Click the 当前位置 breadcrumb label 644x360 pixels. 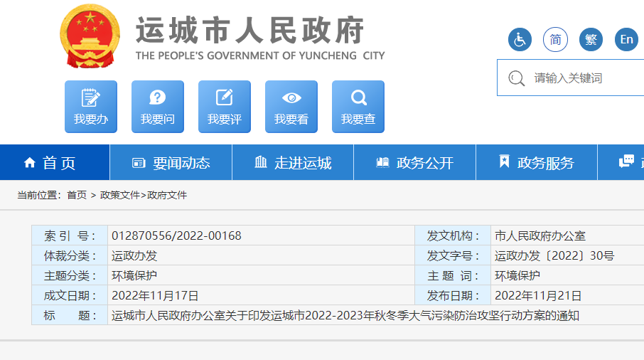39,195
